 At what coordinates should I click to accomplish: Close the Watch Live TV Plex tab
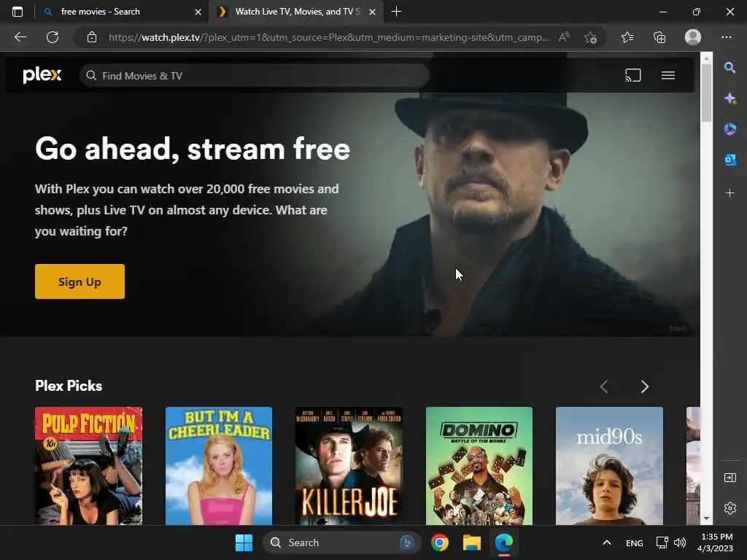click(373, 12)
